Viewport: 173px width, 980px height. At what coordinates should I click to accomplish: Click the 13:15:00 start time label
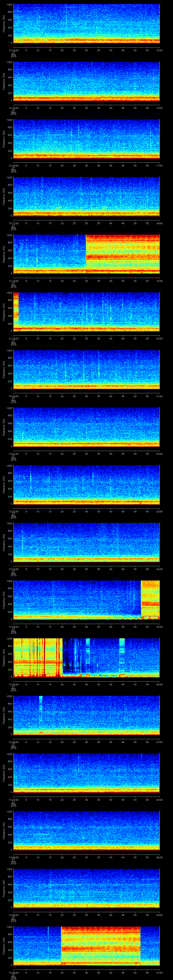click(x=13, y=108)
